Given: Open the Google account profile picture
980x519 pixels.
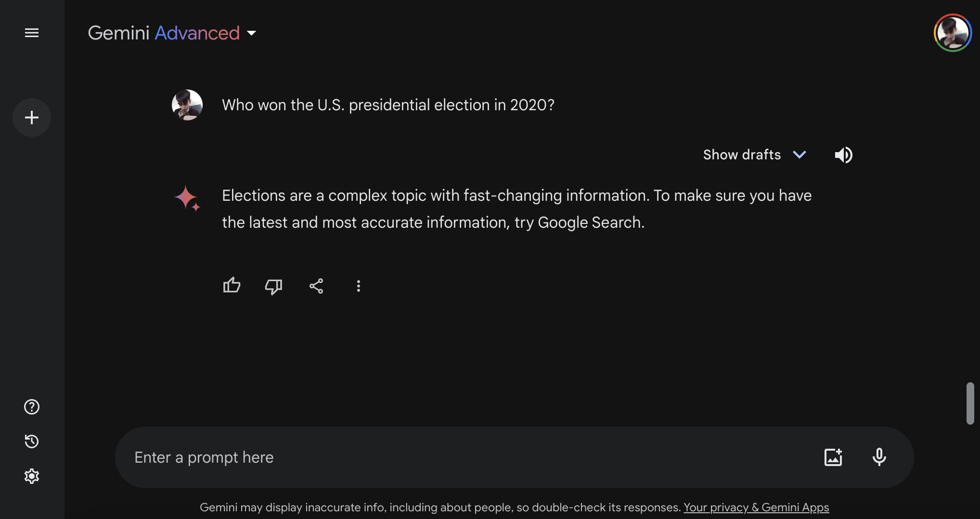Looking at the screenshot, I should pyautogui.click(x=953, y=33).
